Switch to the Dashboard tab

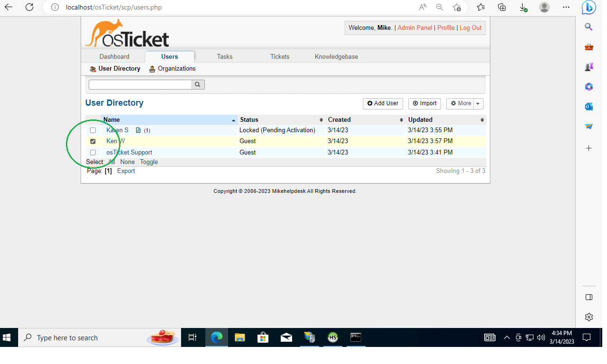click(x=114, y=56)
